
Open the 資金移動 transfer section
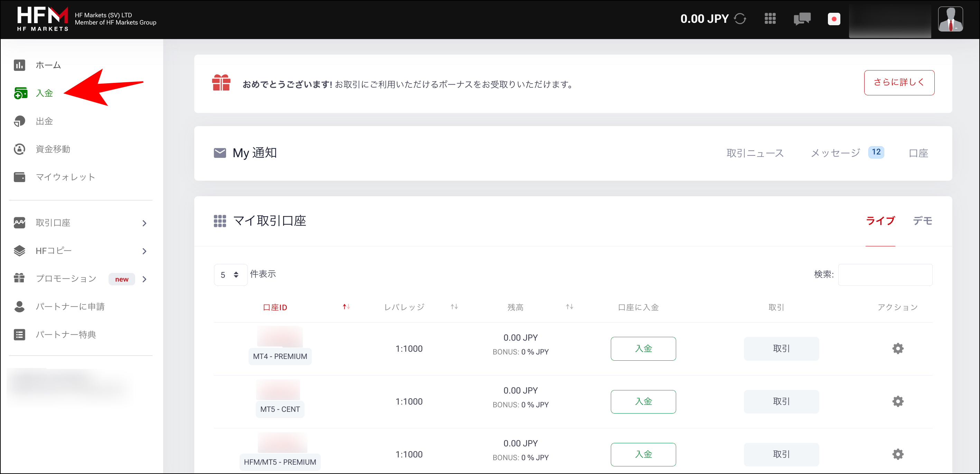coord(20,149)
